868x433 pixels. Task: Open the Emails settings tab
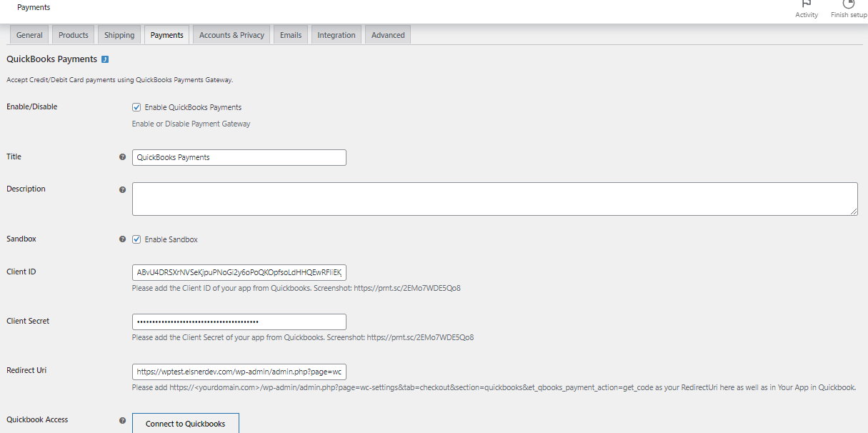291,35
